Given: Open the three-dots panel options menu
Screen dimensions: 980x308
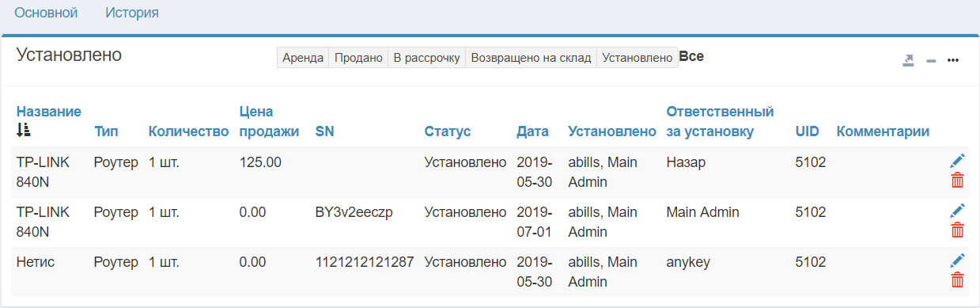Looking at the screenshot, I should pos(953,61).
